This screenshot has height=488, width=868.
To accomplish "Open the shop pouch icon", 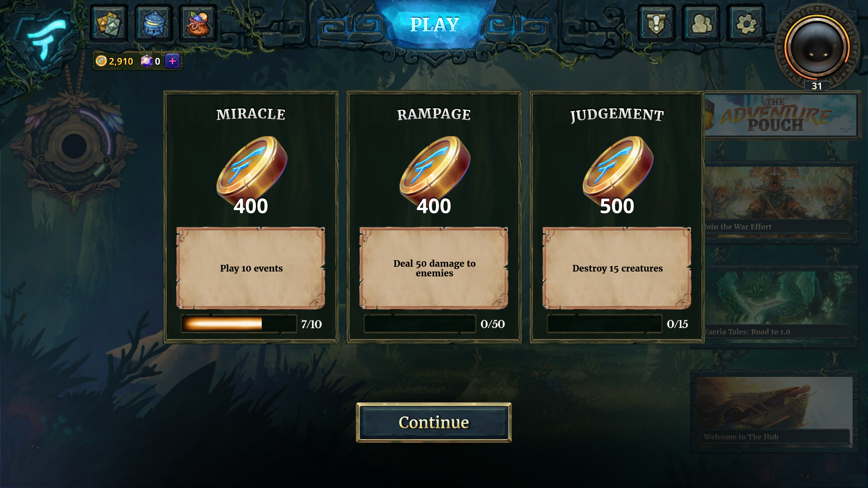I will pos(198,23).
